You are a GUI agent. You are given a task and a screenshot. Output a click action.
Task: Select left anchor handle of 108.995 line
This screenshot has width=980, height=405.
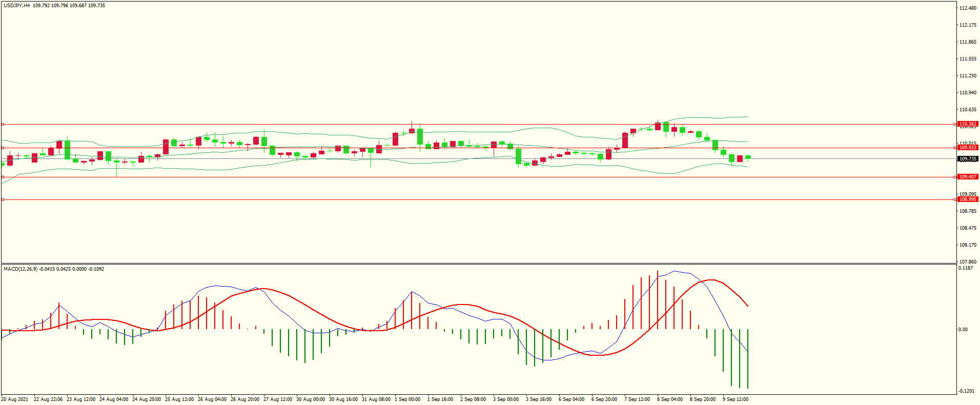[x=3, y=199]
